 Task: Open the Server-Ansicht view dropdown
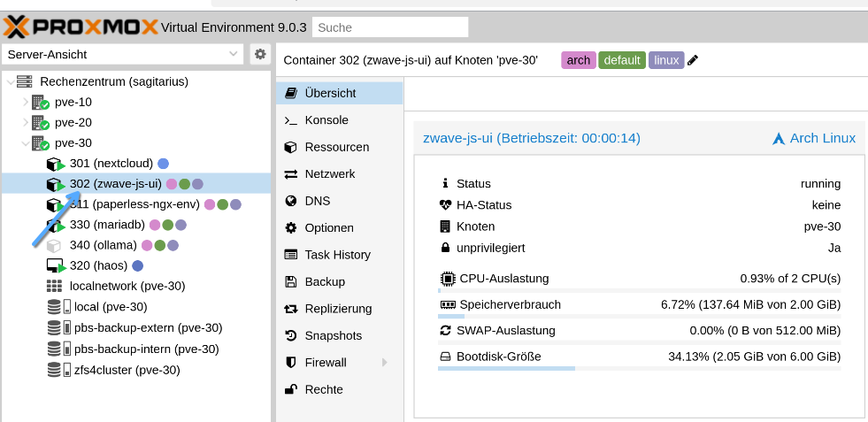pos(124,54)
